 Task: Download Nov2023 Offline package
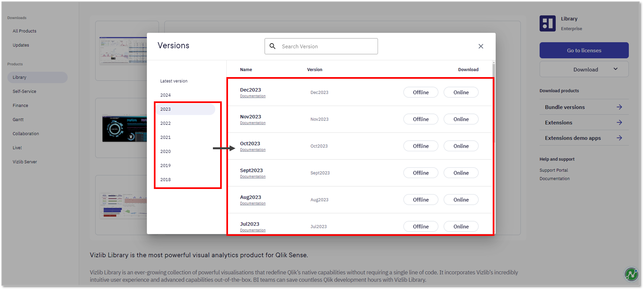421,119
